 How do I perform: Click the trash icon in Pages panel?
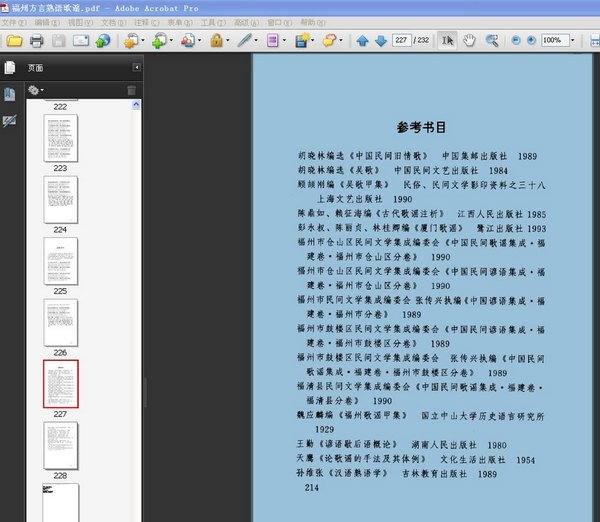pyautogui.click(x=131, y=90)
